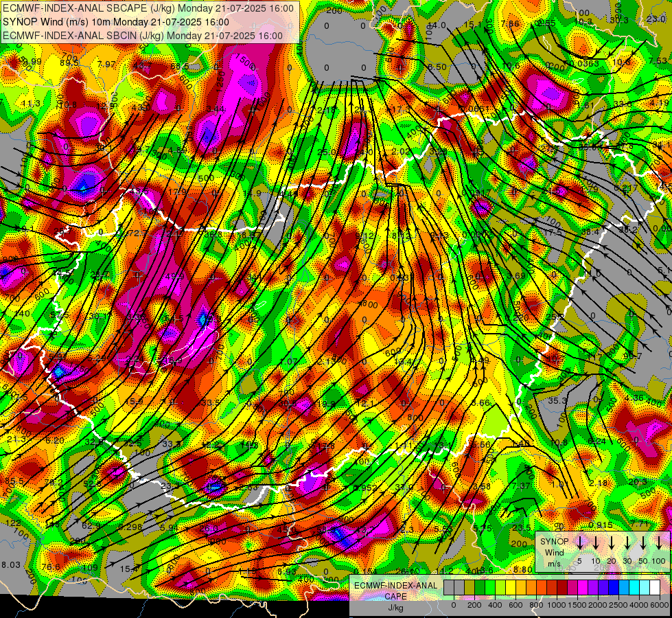Click the '7.53' value on the map
This screenshot has width=672, height=618.
pos(658,61)
